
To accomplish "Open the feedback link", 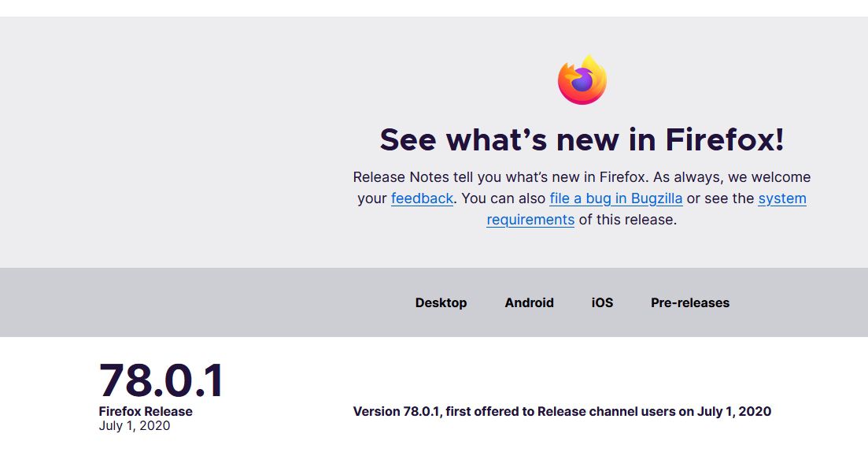I will 422,198.
